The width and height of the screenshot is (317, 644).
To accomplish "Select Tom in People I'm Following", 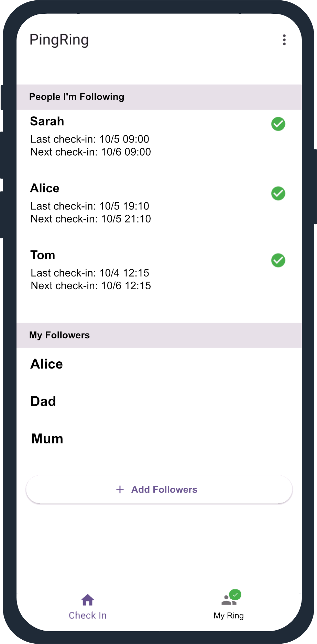I will point(43,255).
